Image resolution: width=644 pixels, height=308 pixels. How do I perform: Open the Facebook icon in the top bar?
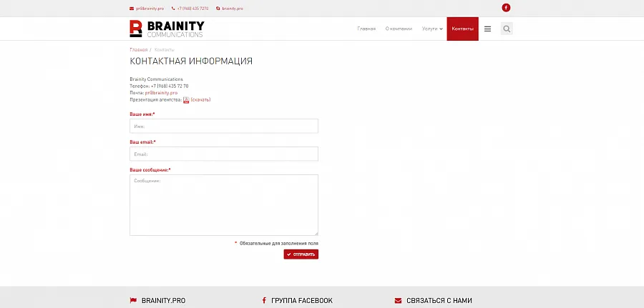pos(506,8)
